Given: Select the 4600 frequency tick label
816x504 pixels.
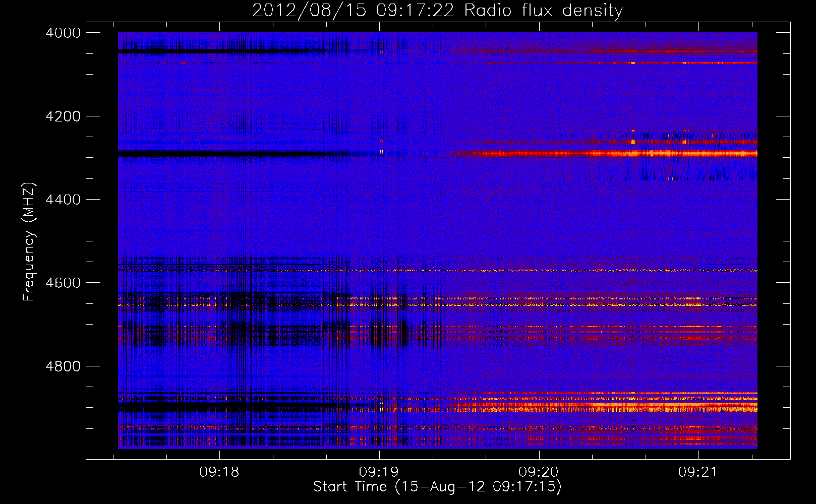Looking at the screenshot, I should 63,283.
